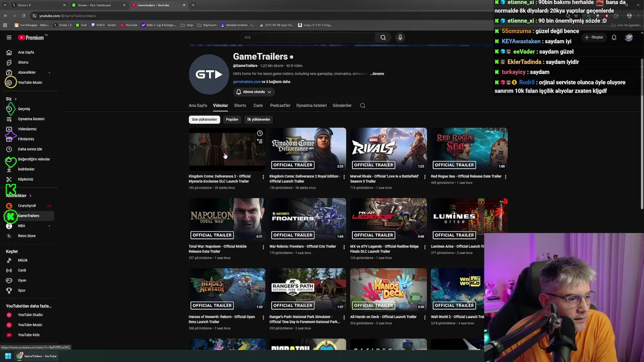Open options menu for Marvel Rivals video

[425, 177]
